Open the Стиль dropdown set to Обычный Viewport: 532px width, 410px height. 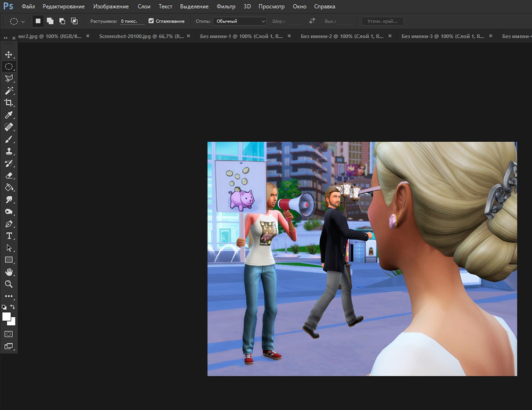coord(239,21)
